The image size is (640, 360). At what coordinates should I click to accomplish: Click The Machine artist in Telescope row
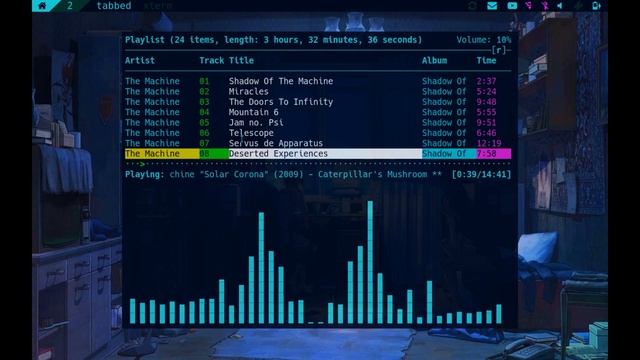[x=152, y=133]
